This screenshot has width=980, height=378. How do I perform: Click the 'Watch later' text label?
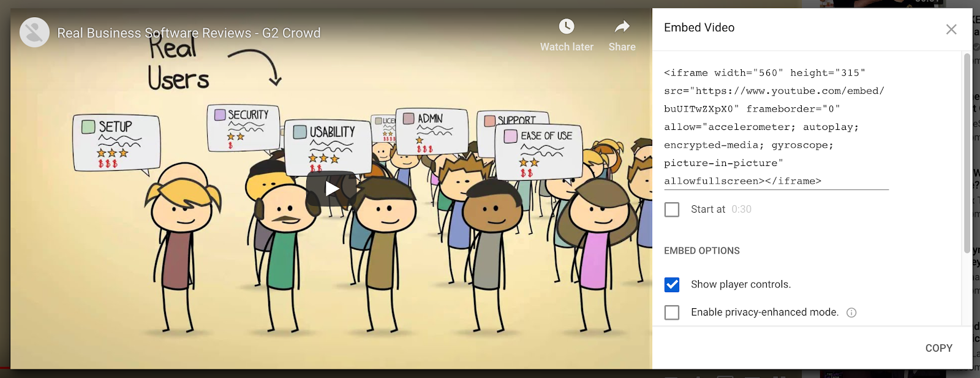pos(567,47)
